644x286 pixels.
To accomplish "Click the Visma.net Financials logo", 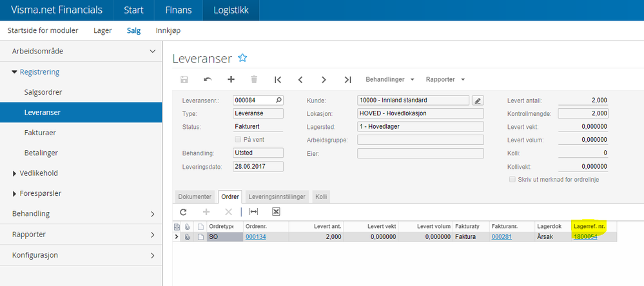I will [x=57, y=10].
